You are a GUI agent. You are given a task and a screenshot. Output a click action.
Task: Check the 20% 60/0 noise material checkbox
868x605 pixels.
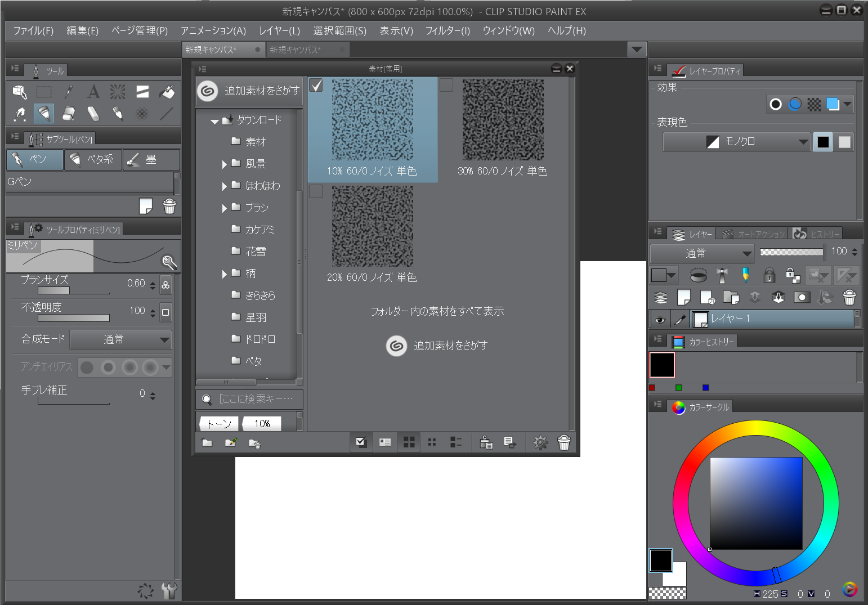coord(316,192)
